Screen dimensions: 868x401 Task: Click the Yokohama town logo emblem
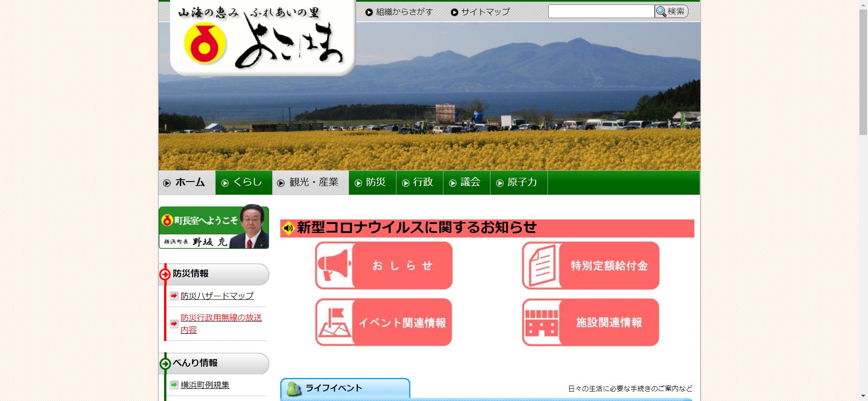pos(205,44)
